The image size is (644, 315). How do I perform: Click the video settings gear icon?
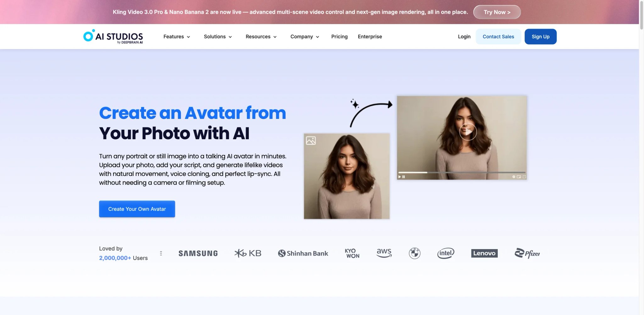[514, 177]
